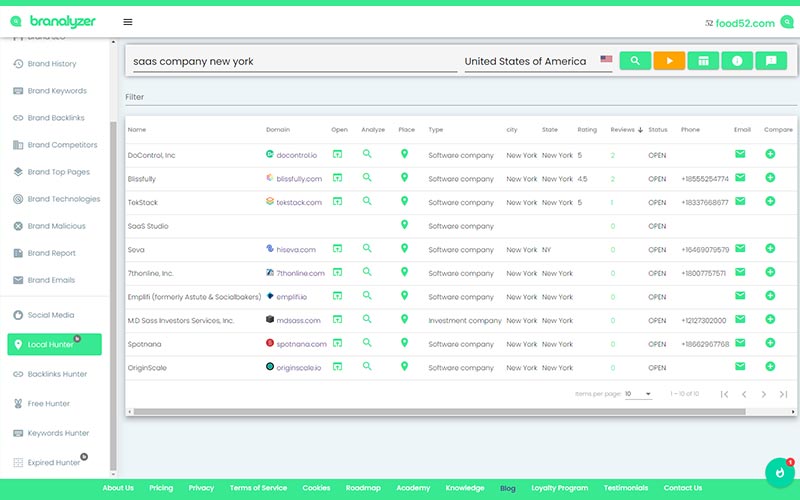Open the country selector United States of America
The height and width of the screenshot is (500, 800).
(538, 61)
